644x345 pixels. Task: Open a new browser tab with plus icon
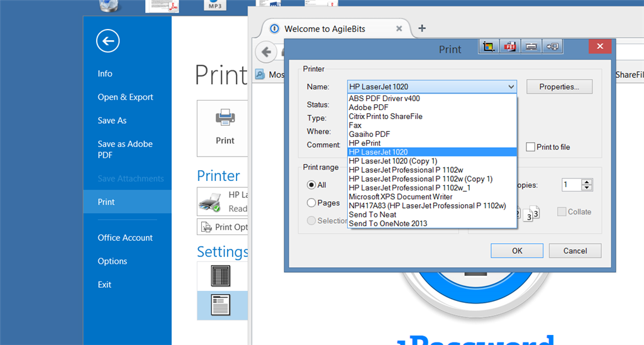coord(422,28)
